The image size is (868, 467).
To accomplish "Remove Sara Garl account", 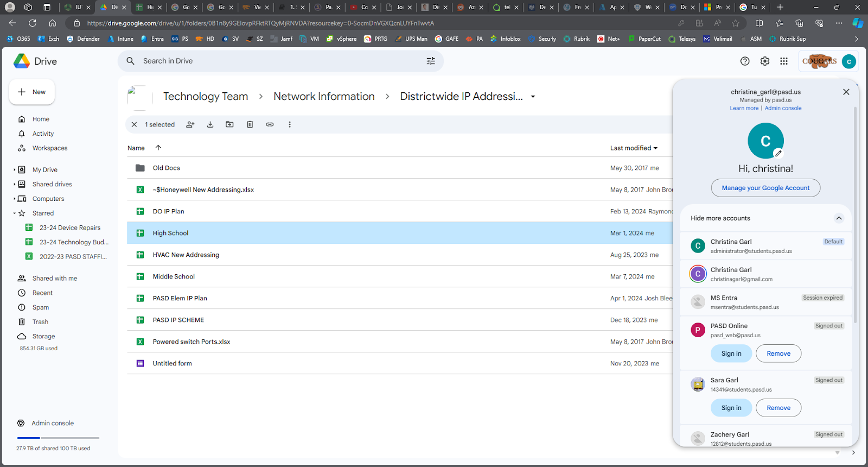I will click(778, 408).
